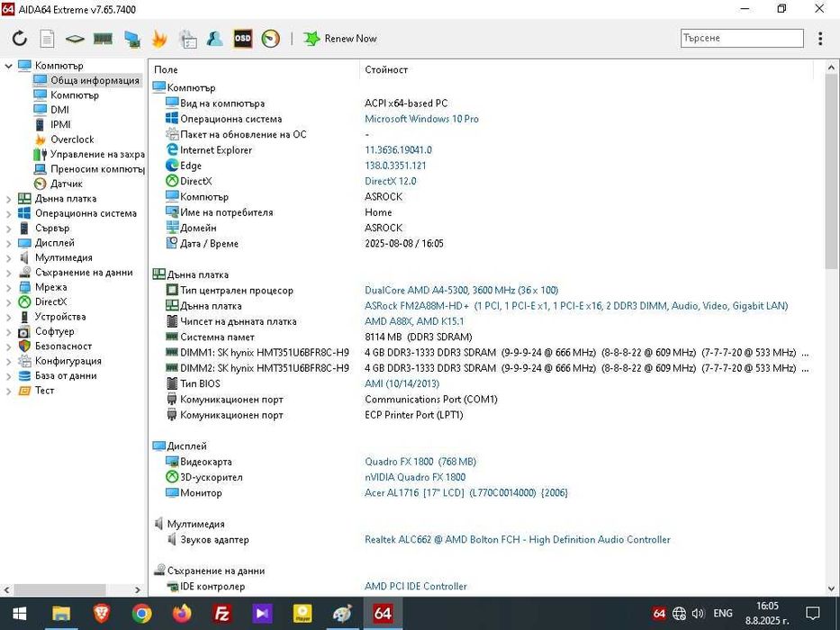This screenshot has height=630, width=840.
Task: Open the network computers toolbar icon
Action: click(x=131, y=39)
